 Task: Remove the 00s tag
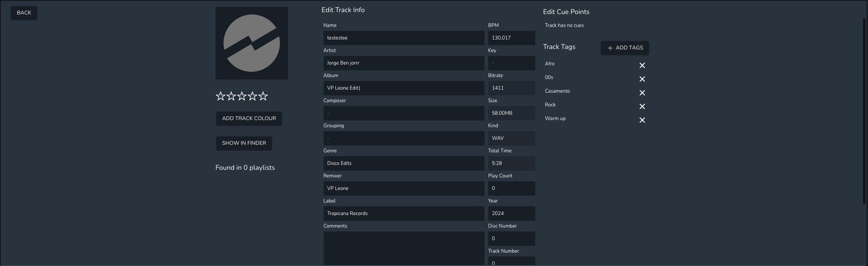tap(642, 79)
